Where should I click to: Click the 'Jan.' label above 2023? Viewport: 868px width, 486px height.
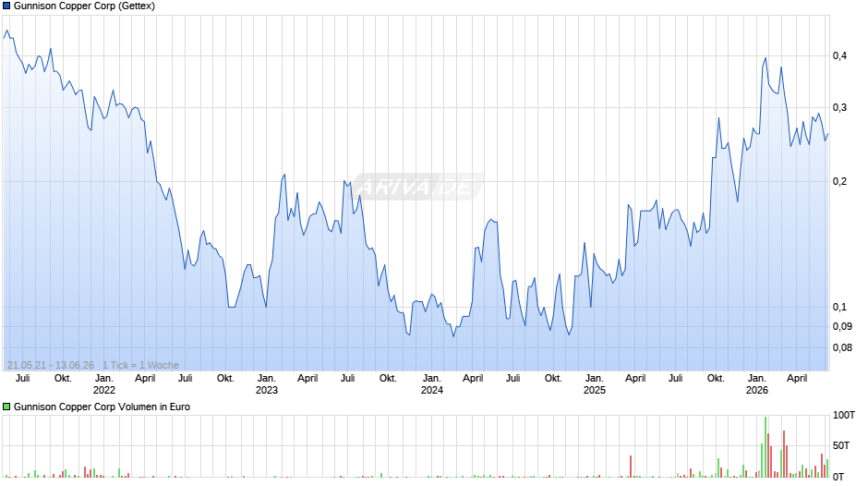point(266,378)
